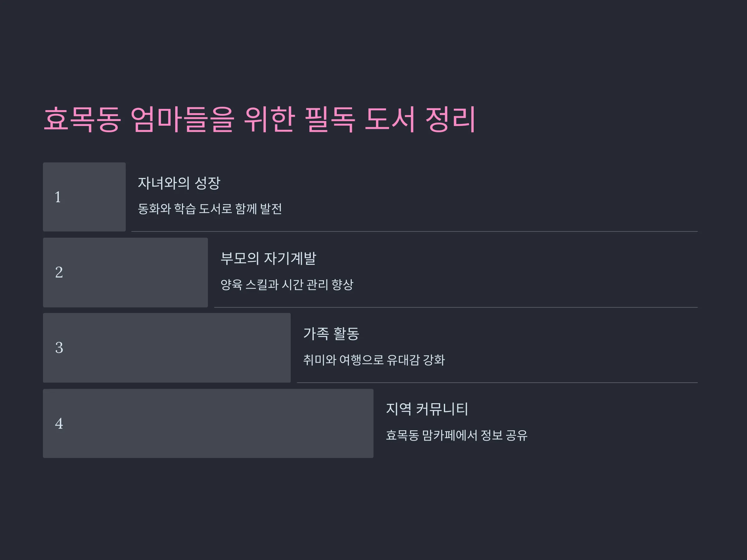The image size is (747, 560).
Task: Click the digit 3 label
Action: [x=59, y=348]
